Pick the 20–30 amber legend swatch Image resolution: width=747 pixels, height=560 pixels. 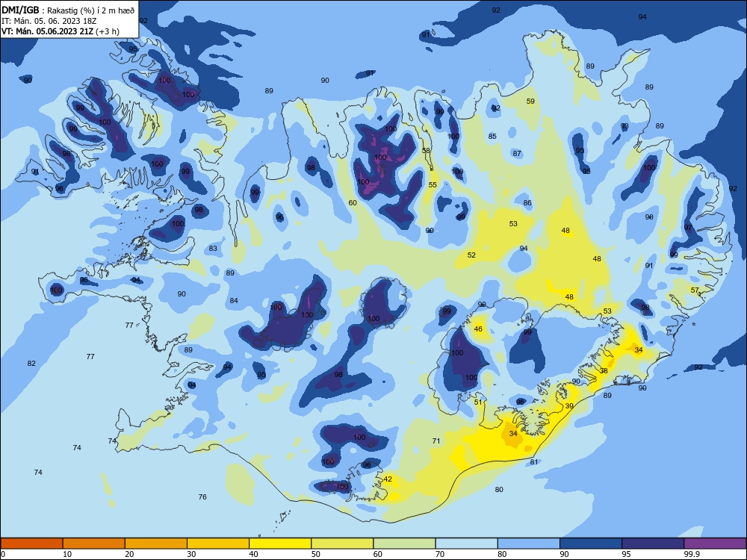coord(156,544)
